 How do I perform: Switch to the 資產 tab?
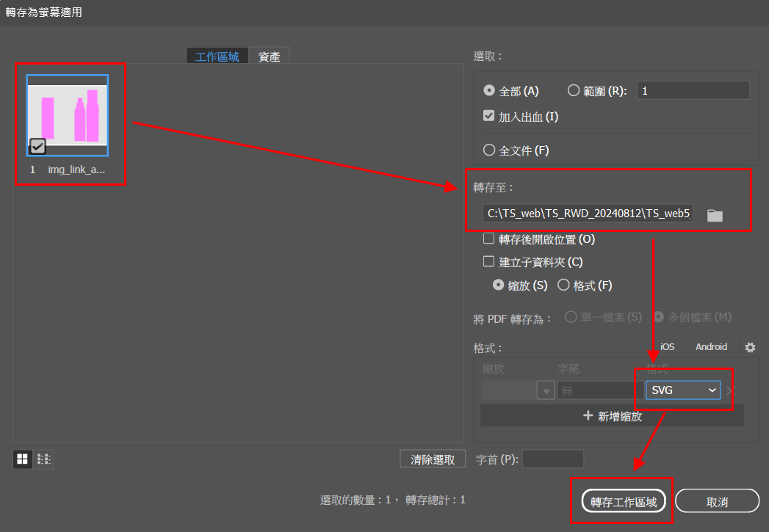[269, 57]
